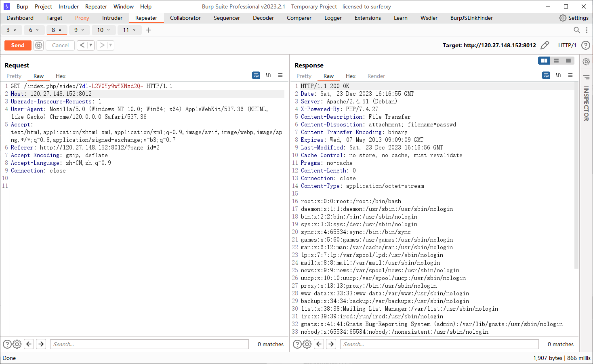The height and width of the screenshot is (364, 593).
Task: Open the Sequencer tab
Action: (x=227, y=18)
